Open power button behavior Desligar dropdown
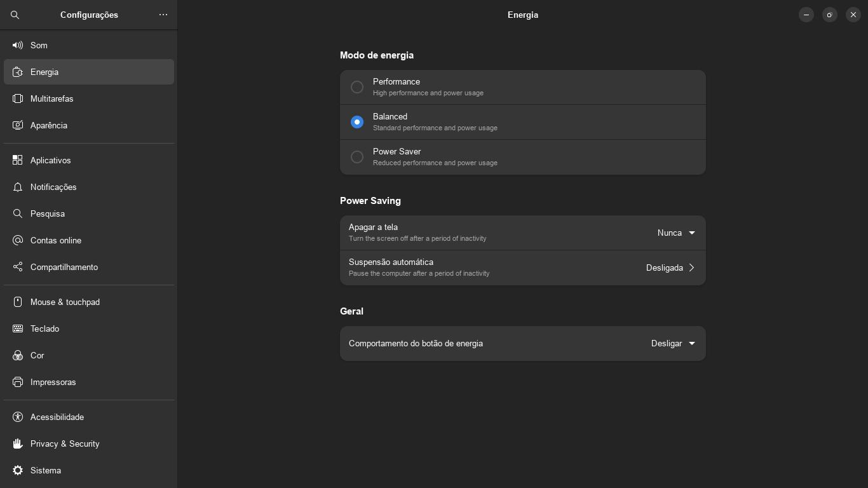 (674, 344)
